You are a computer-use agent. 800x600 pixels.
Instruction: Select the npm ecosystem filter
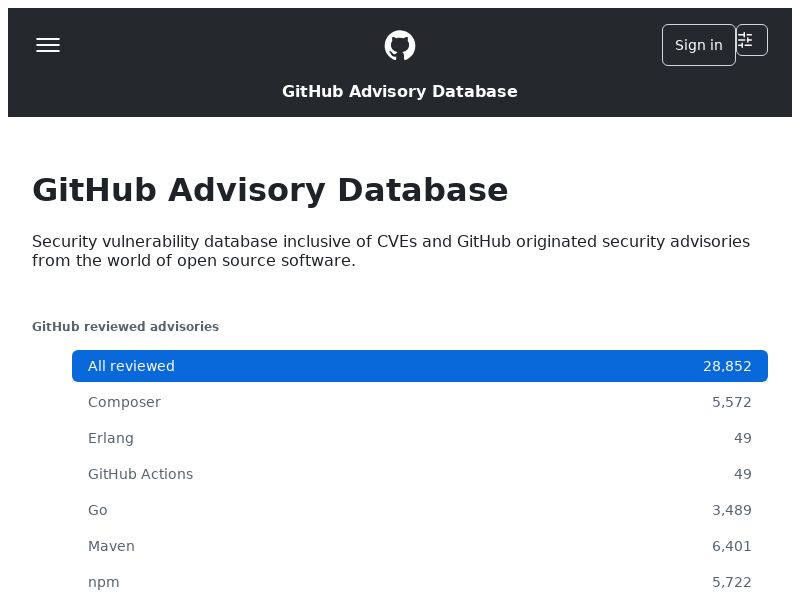tap(104, 582)
